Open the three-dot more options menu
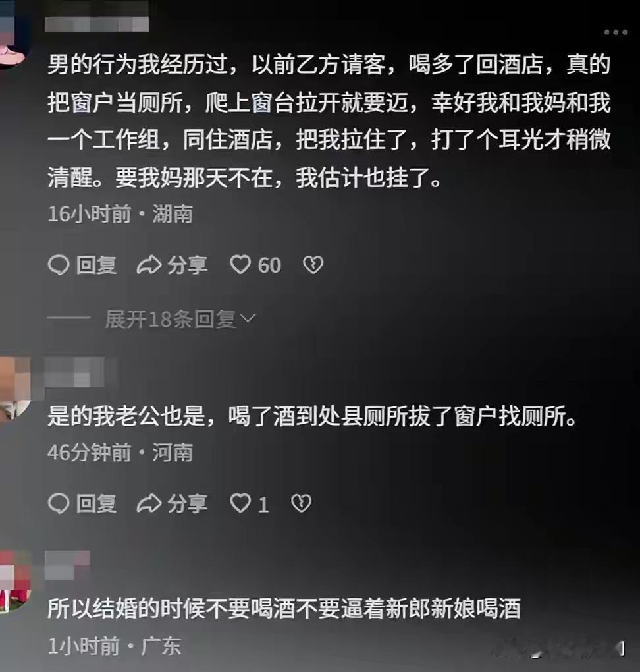Screen dimensions: 640x672 (x=616, y=32)
